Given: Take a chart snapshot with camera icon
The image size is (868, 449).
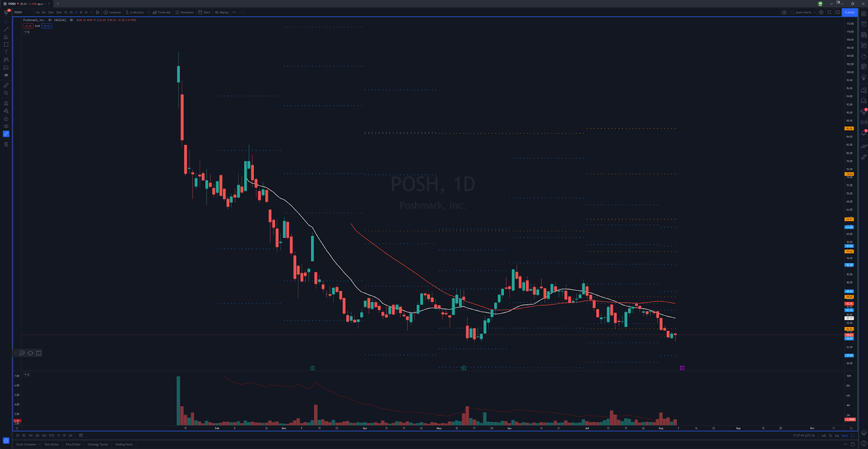Looking at the screenshot, I should 838,12.
